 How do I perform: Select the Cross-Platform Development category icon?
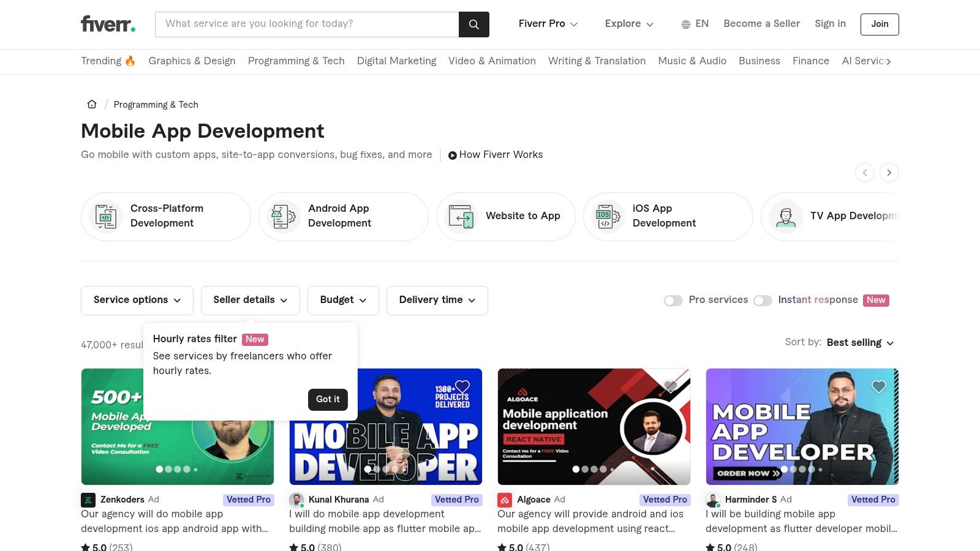tap(105, 216)
